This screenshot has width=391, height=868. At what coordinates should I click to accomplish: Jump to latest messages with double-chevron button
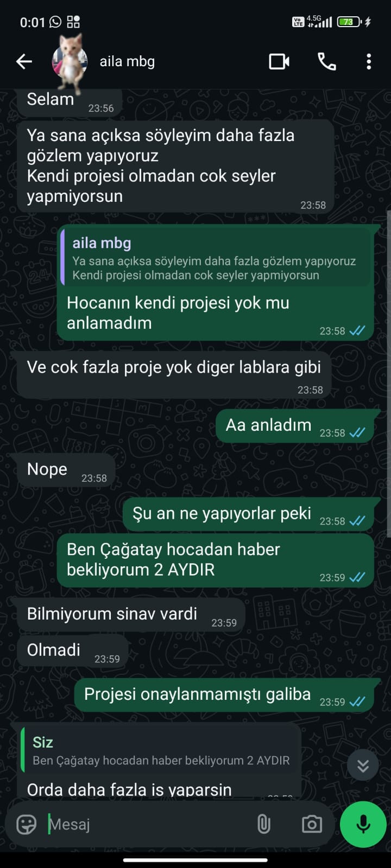363,765
